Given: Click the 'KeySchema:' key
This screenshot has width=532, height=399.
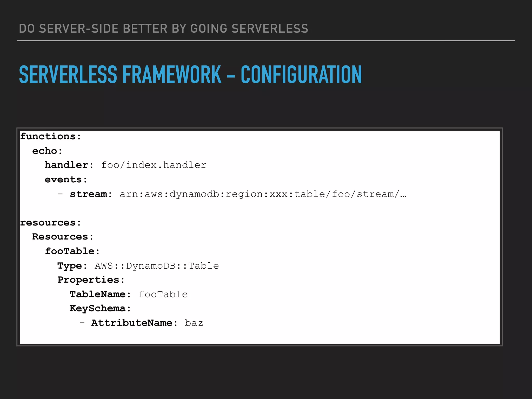Looking at the screenshot, I should 100,308.
